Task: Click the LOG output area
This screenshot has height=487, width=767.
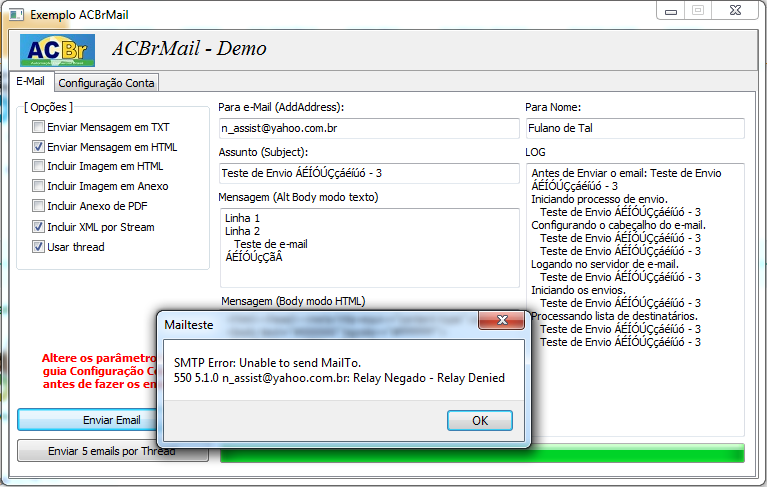Action: (x=635, y=299)
